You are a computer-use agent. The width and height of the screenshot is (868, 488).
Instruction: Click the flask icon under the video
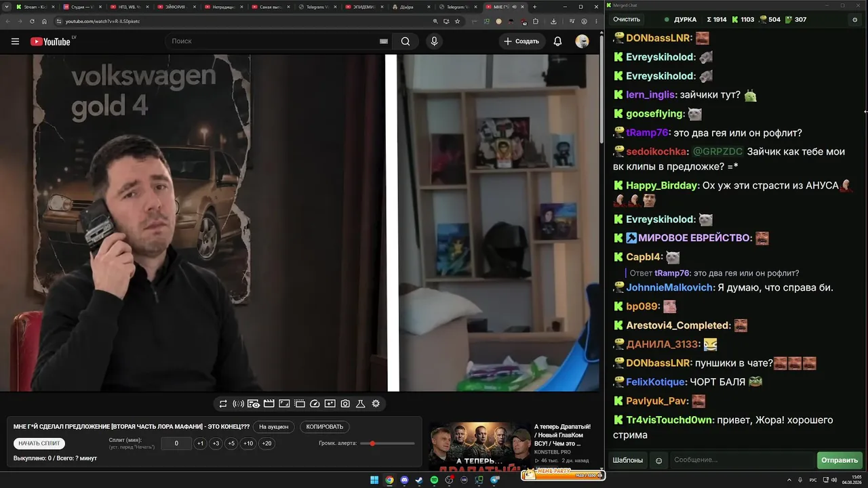point(361,404)
